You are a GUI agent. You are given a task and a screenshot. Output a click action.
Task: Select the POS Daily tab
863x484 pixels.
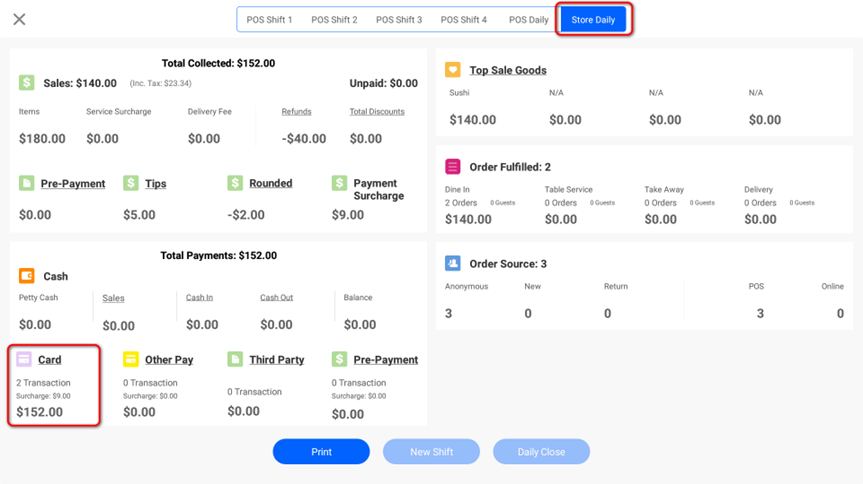(528, 20)
